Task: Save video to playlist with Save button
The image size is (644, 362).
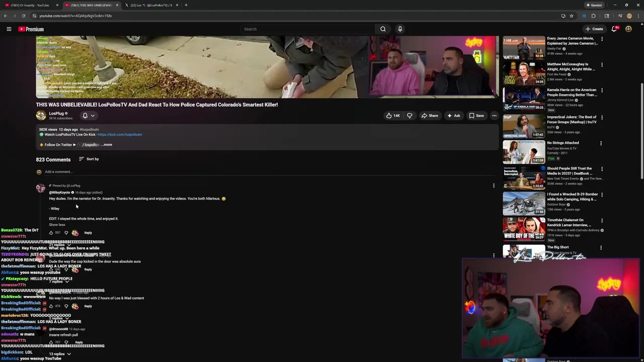Action: coord(476,116)
